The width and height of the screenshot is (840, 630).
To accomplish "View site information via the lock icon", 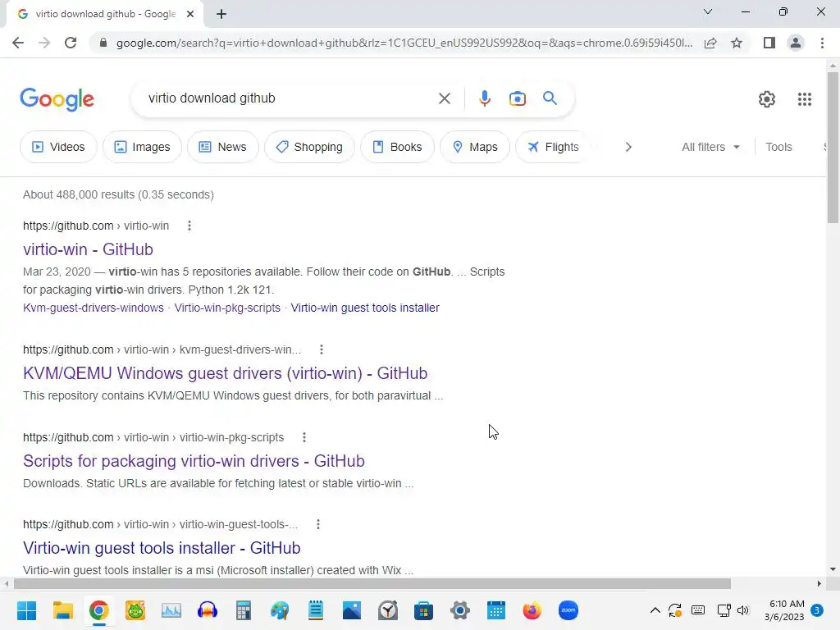I will (103, 43).
